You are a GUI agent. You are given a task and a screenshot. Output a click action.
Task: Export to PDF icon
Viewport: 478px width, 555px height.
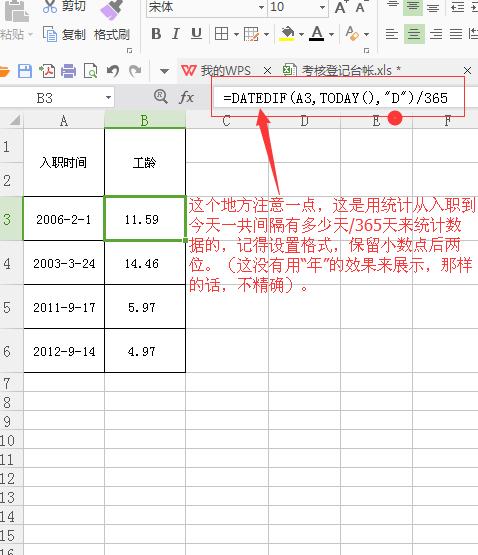pos(47,71)
